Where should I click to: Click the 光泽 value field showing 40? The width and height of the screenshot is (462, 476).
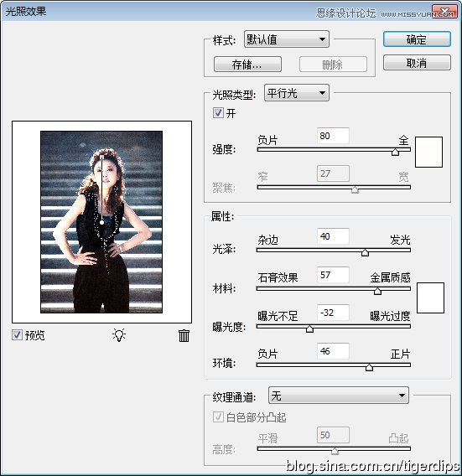(333, 236)
